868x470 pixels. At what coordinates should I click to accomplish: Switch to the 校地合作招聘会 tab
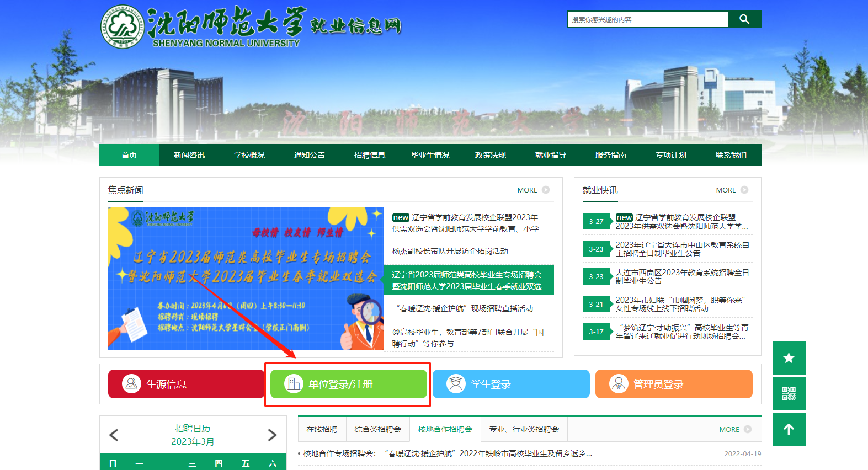click(x=445, y=429)
